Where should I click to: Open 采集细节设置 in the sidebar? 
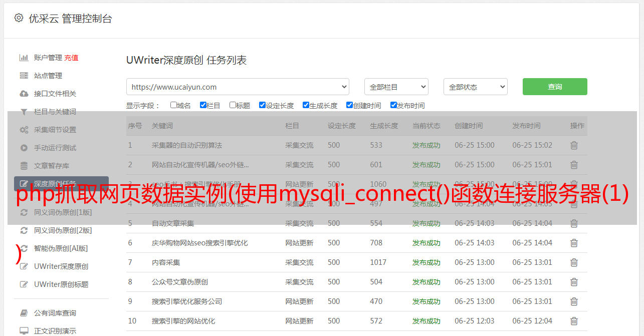[x=55, y=130]
